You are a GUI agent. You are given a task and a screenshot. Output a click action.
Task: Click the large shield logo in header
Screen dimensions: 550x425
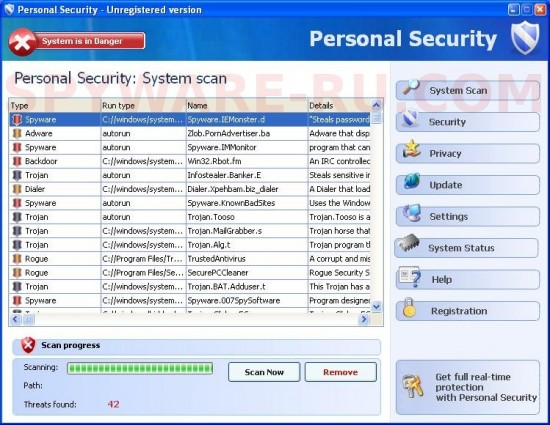coord(525,38)
